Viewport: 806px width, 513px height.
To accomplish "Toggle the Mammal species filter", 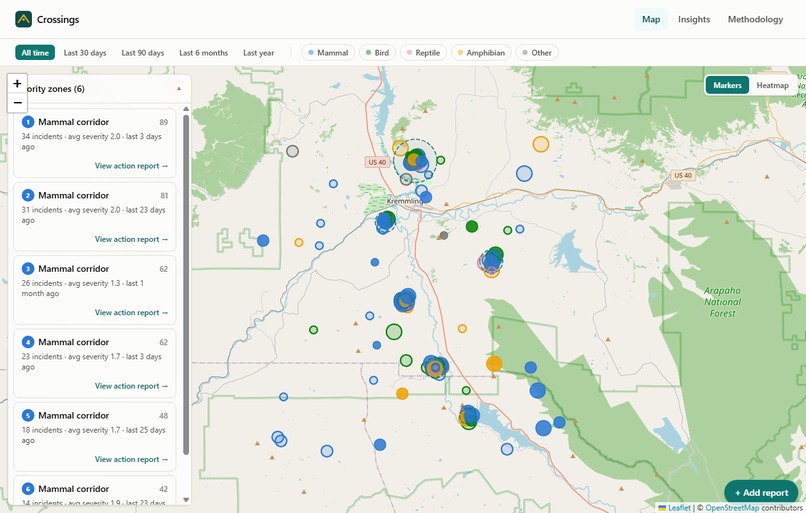I will (328, 52).
